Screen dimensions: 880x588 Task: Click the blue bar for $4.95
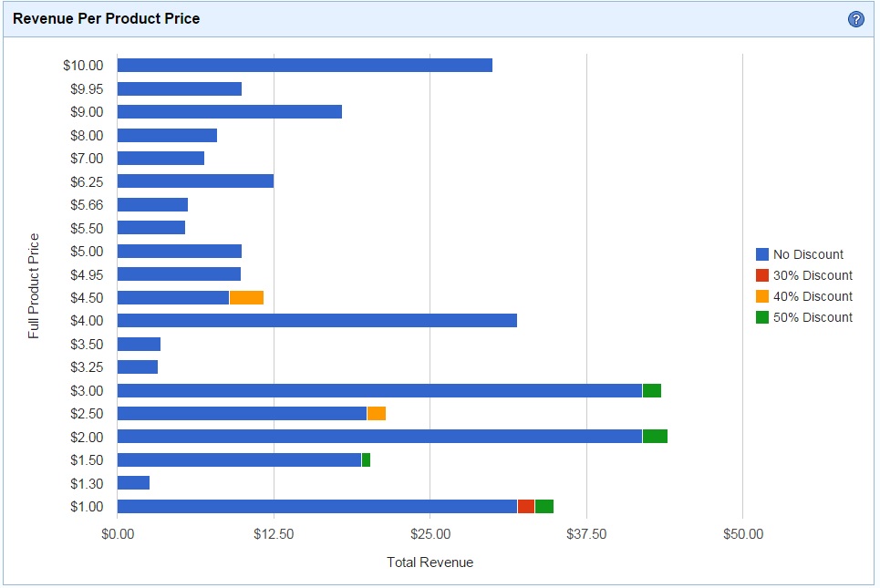179,274
